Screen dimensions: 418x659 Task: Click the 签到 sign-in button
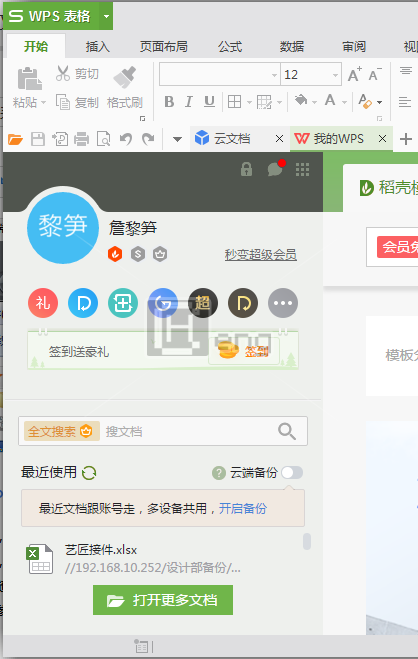(244, 351)
